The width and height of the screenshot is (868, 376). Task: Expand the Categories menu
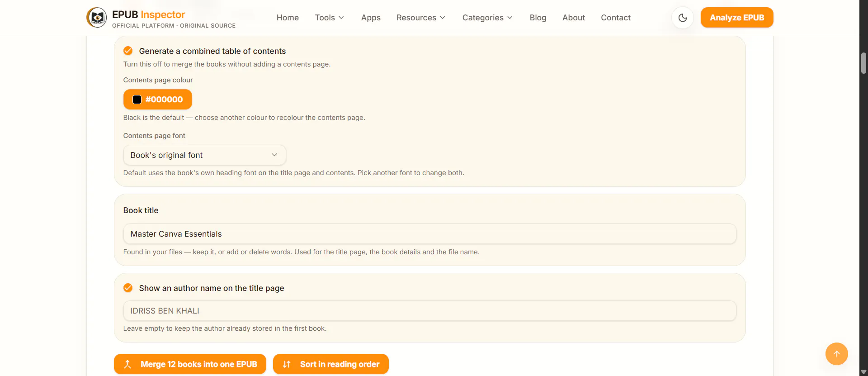487,18
